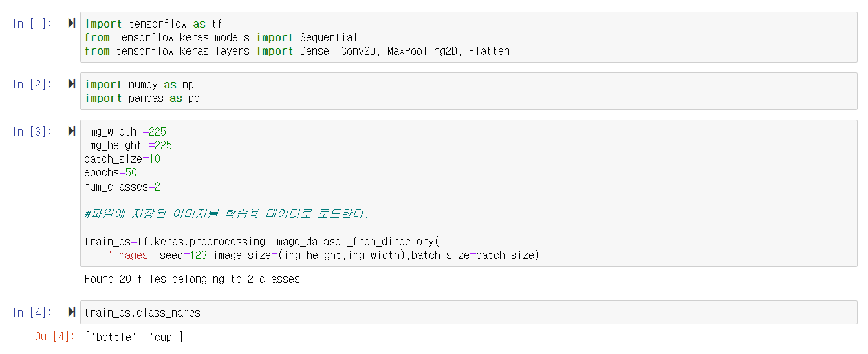
Task: Click the line importing Sequential
Action: point(221,37)
